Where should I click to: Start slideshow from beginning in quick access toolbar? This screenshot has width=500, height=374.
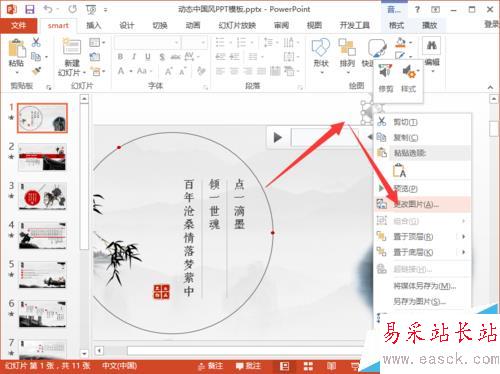coord(91,10)
